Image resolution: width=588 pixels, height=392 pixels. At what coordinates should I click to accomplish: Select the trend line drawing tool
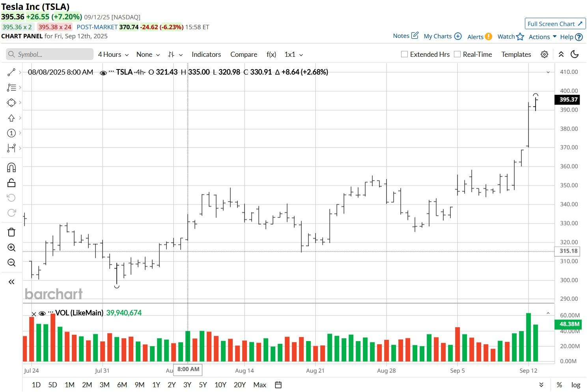tap(11, 72)
